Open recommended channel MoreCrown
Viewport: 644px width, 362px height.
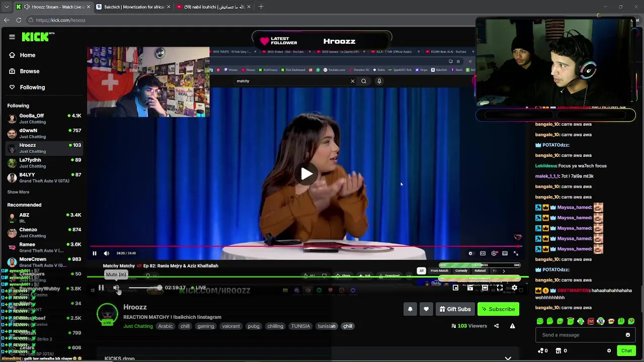pos(44,262)
